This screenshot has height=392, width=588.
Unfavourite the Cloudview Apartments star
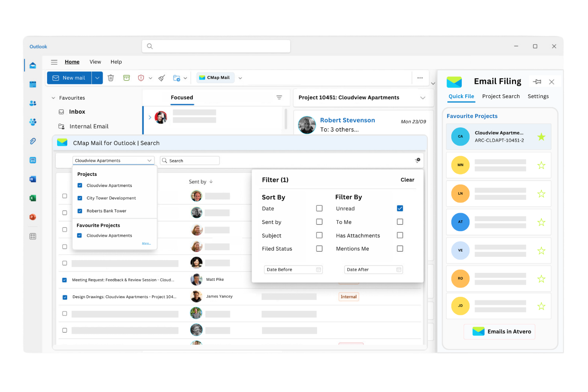coord(541,137)
